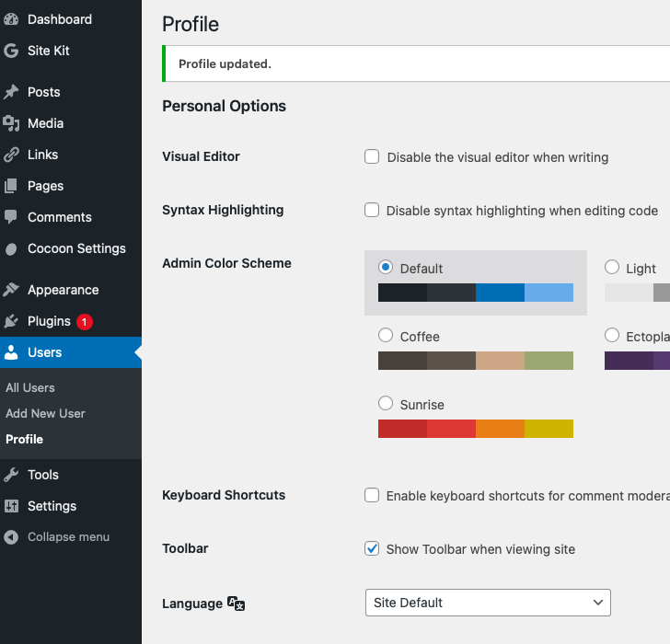Click the orange swatch in Sunrise palette
The width and height of the screenshot is (670, 644).
500,429
